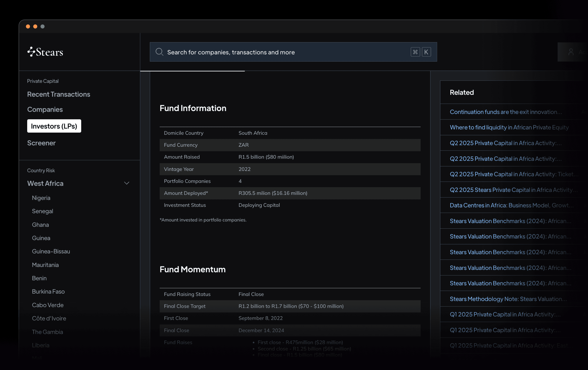
Task: Open Recent Transactions in sidebar
Action: (59, 94)
